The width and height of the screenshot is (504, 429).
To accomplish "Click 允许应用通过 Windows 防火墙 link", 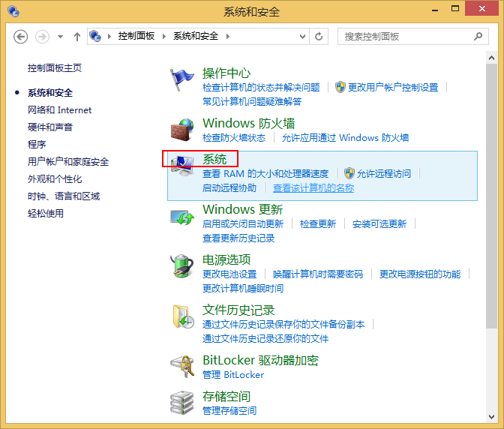I will tap(345, 137).
